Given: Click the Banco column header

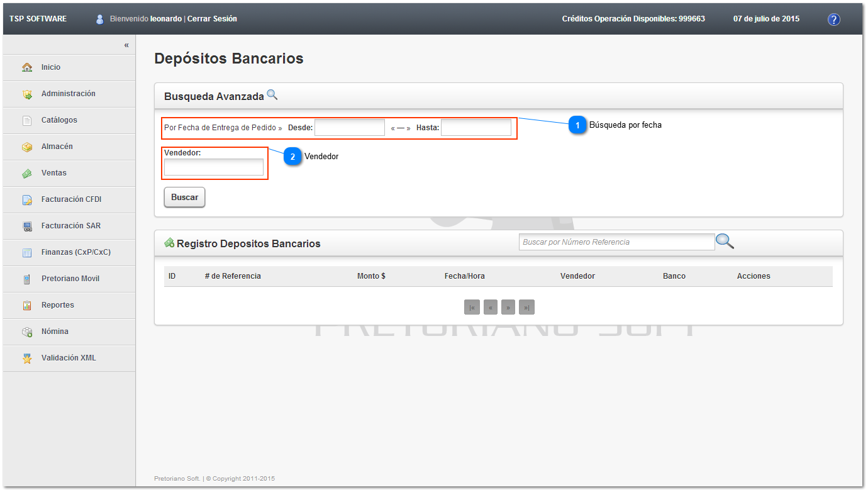Looking at the screenshot, I should click(x=674, y=276).
